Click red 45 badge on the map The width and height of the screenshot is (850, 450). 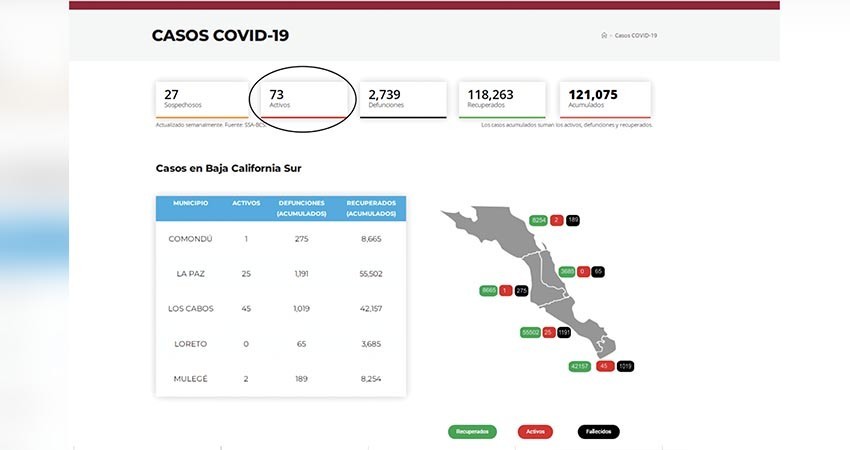[604, 367]
